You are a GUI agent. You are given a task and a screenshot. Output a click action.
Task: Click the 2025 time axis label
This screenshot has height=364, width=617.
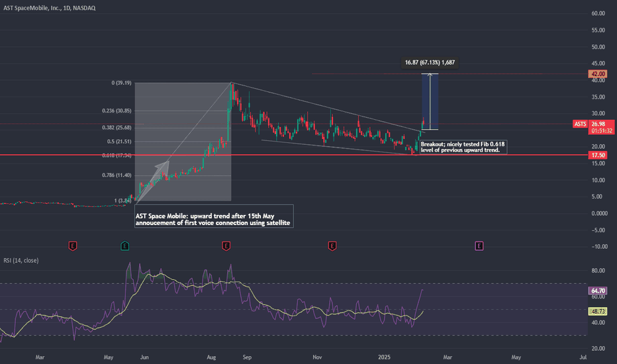[x=384, y=357]
